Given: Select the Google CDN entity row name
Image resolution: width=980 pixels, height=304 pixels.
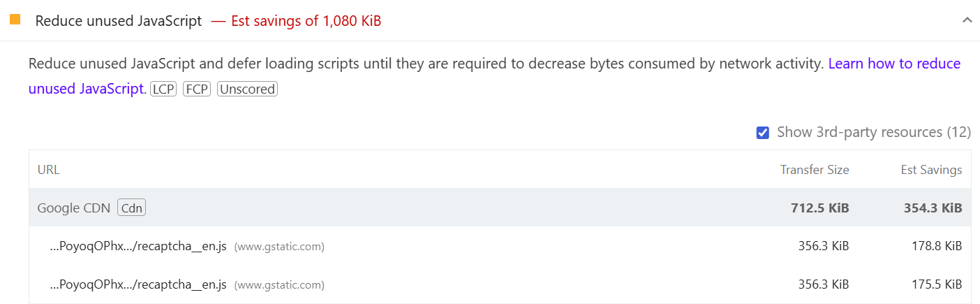Looking at the screenshot, I should tap(74, 208).
